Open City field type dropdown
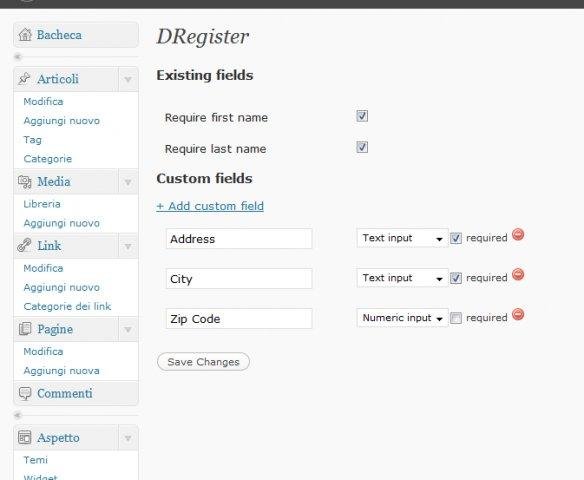 pyautogui.click(x=402, y=278)
